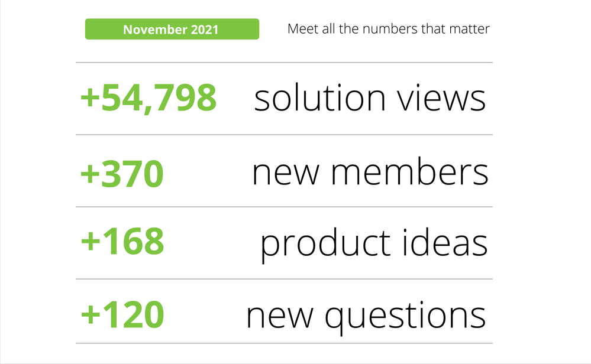
Task: Click the plus sign before 54,798
Action: point(90,97)
